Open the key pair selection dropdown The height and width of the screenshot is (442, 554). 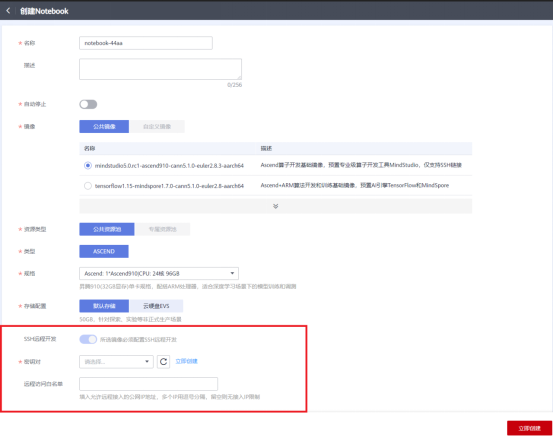click(x=116, y=361)
